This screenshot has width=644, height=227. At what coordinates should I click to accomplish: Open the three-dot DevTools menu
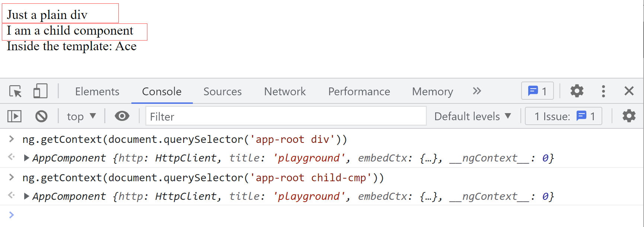pyautogui.click(x=603, y=91)
